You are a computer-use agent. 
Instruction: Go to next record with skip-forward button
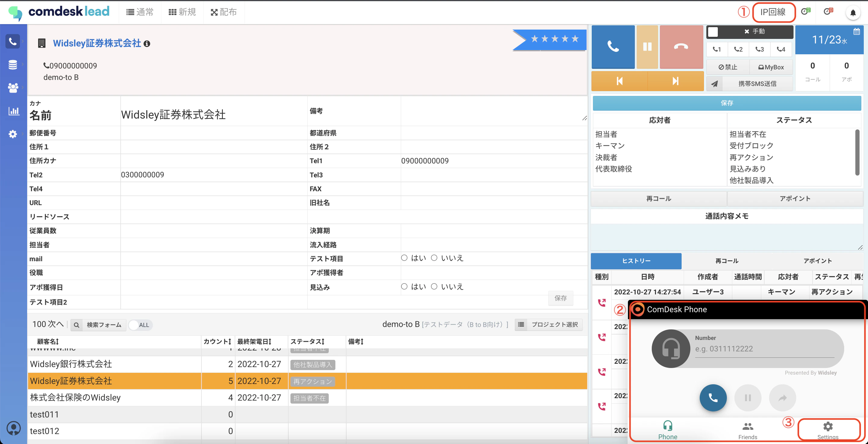click(x=675, y=81)
